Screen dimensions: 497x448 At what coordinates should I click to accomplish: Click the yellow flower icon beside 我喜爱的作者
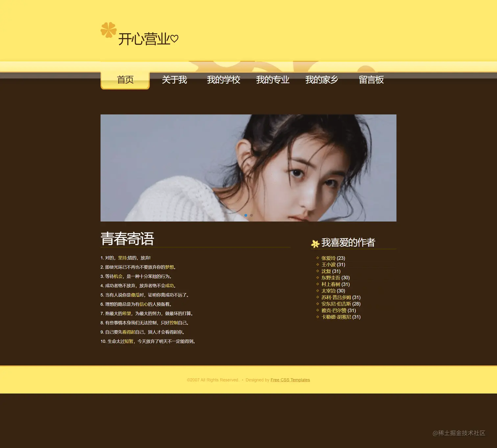pyautogui.click(x=315, y=244)
